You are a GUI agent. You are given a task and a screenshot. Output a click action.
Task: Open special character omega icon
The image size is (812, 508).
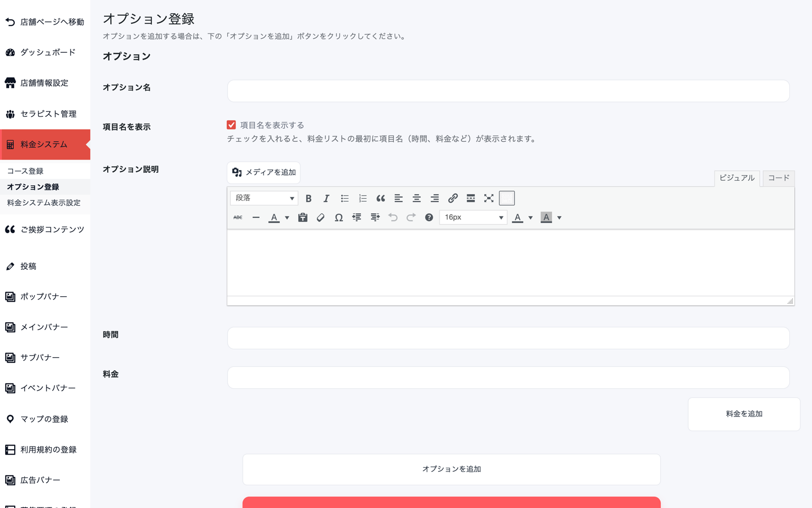pos(339,217)
